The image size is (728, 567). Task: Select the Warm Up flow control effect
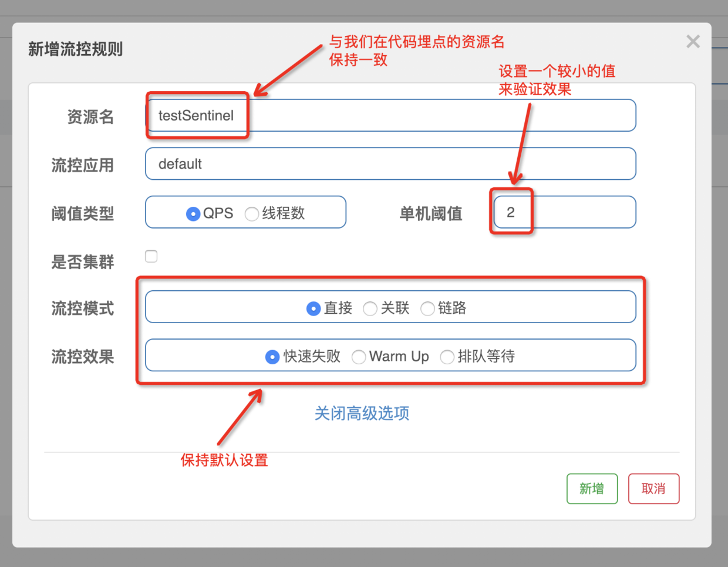pos(359,357)
